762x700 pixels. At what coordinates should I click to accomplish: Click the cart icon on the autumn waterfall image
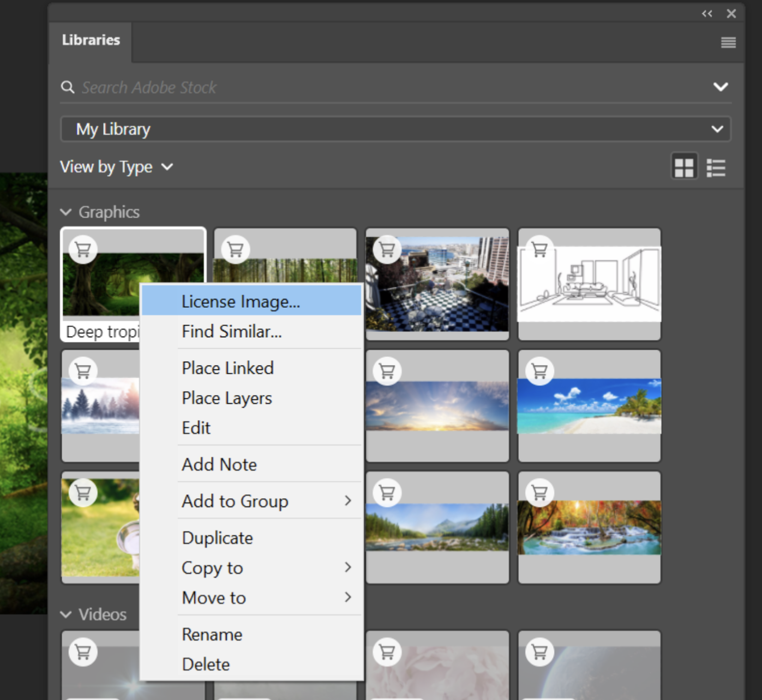[540, 492]
